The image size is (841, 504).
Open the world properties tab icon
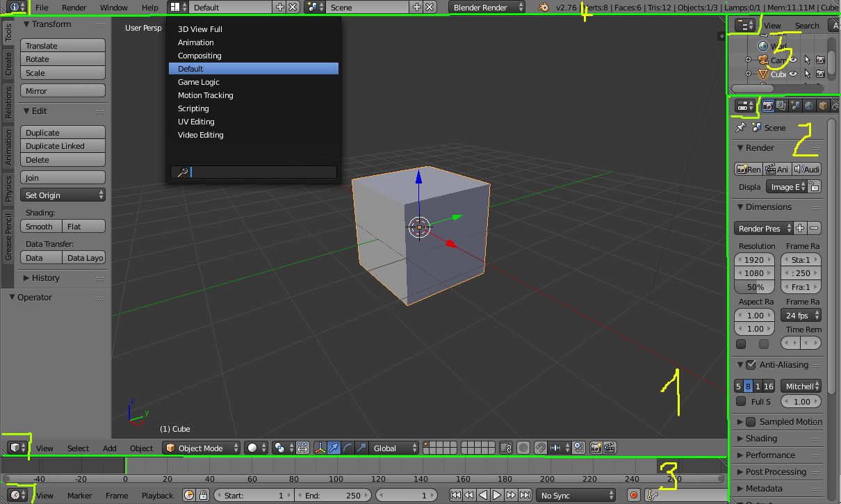click(809, 106)
